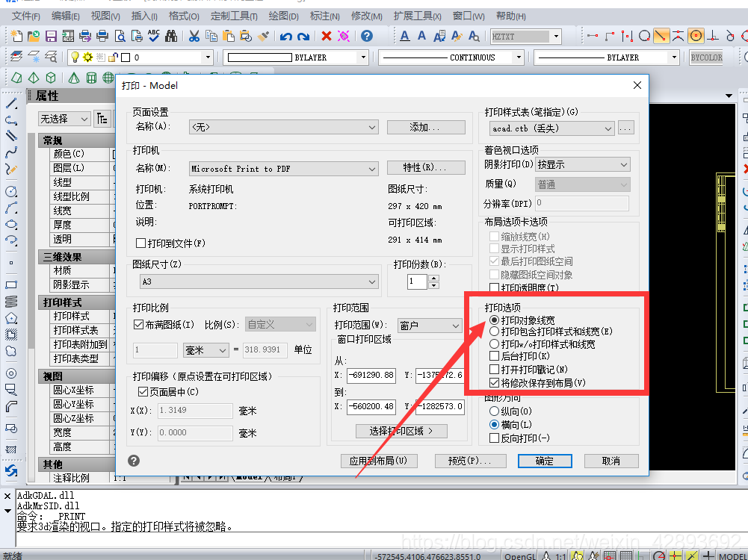Click 选择打印区域 button
Viewport: 748px width, 560px height.
point(401,431)
